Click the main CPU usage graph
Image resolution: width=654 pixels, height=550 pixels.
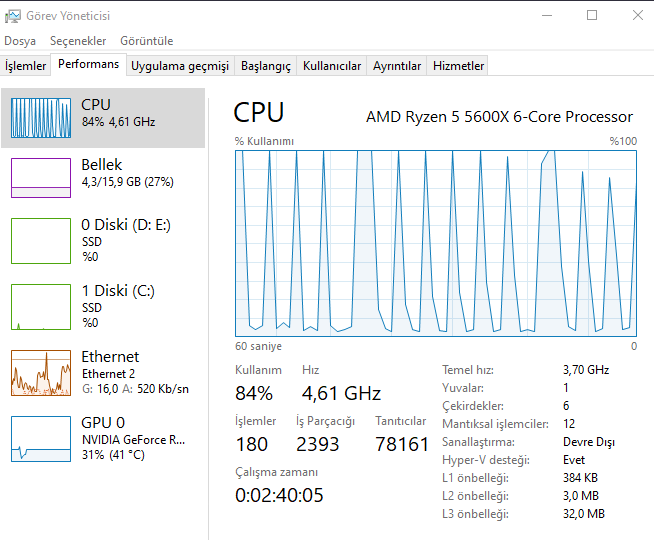click(435, 243)
